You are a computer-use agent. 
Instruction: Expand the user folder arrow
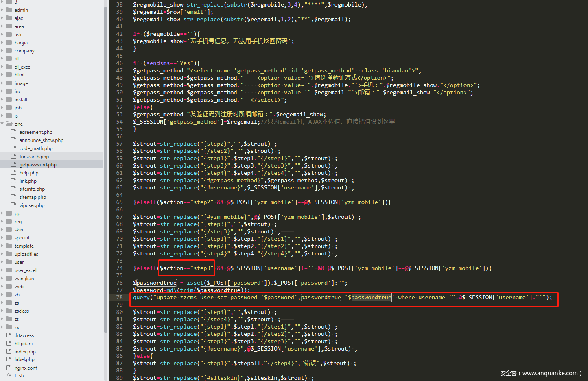click(2, 262)
